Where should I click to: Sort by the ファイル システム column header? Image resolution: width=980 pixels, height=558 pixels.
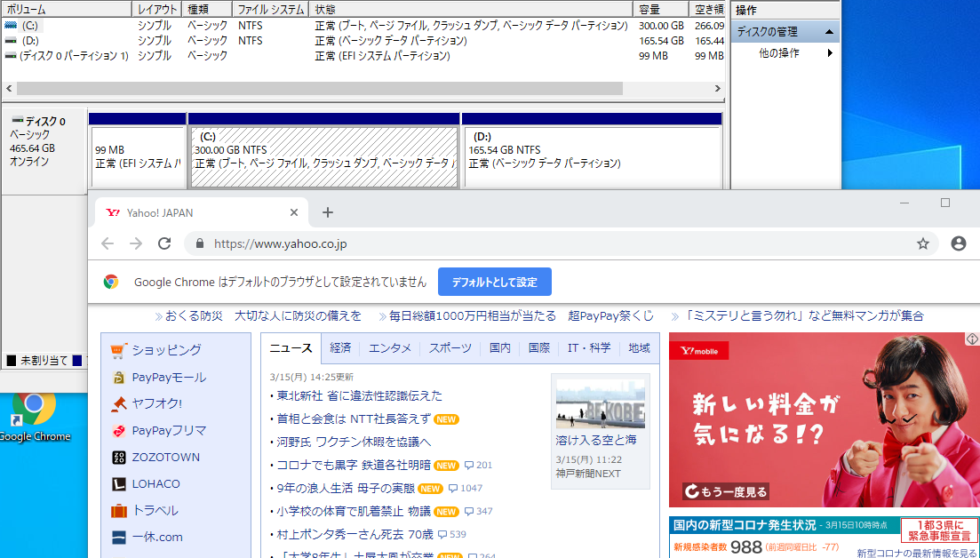pos(271,10)
